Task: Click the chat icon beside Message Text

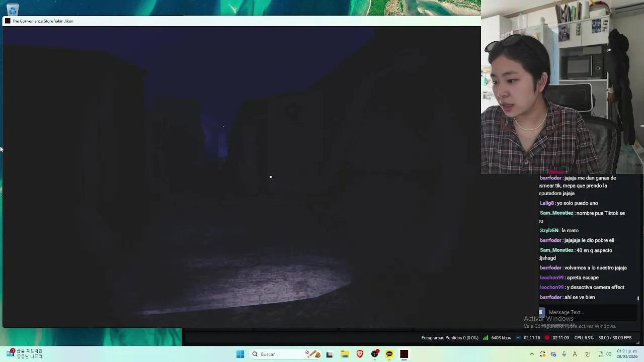Action: (x=541, y=312)
